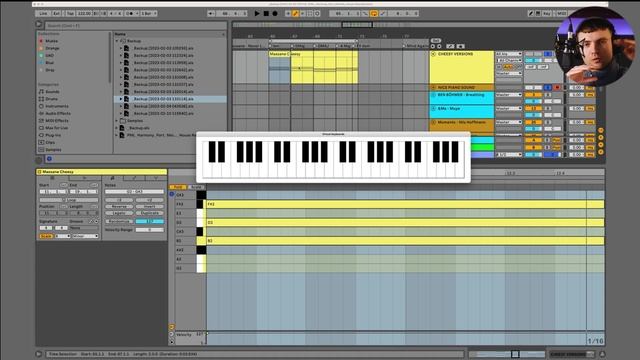Image resolution: width=640 pixels, height=360 pixels.
Task: Collapse the Backup folder
Action: (117, 41)
